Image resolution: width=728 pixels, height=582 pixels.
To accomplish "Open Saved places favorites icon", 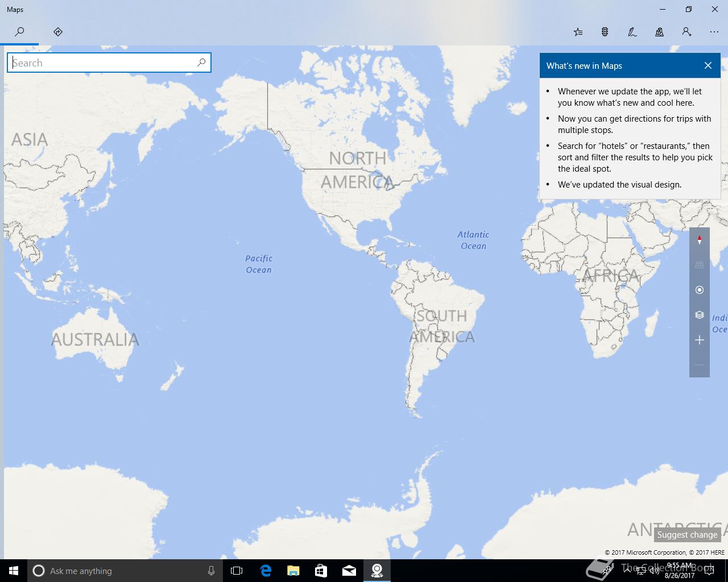I will pyautogui.click(x=578, y=32).
